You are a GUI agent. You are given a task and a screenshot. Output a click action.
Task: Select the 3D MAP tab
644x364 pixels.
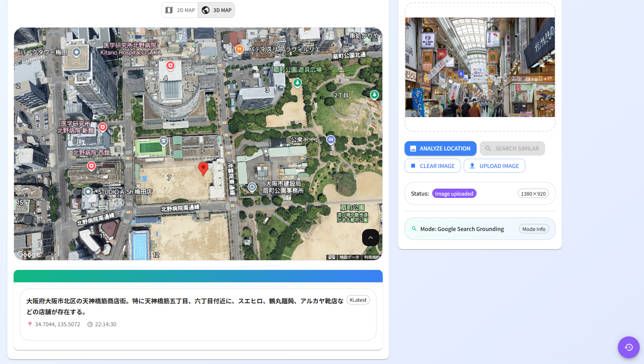pyautogui.click(x=216, y=10)
